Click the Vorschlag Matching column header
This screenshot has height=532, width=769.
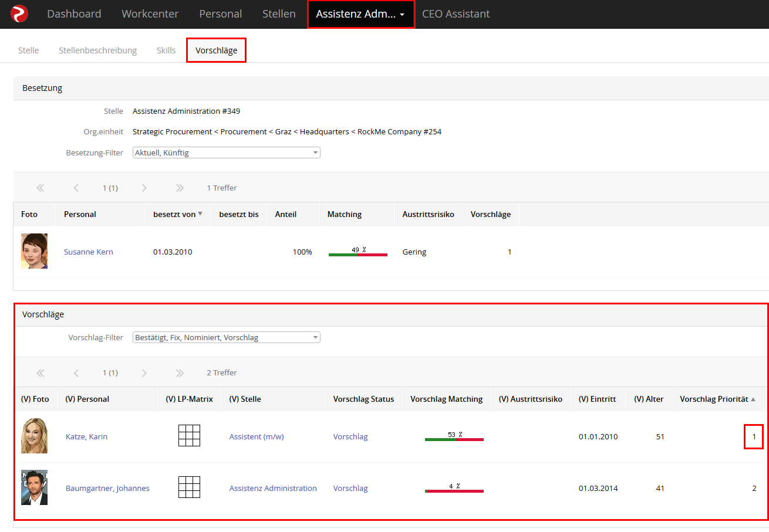coord(447,399)
